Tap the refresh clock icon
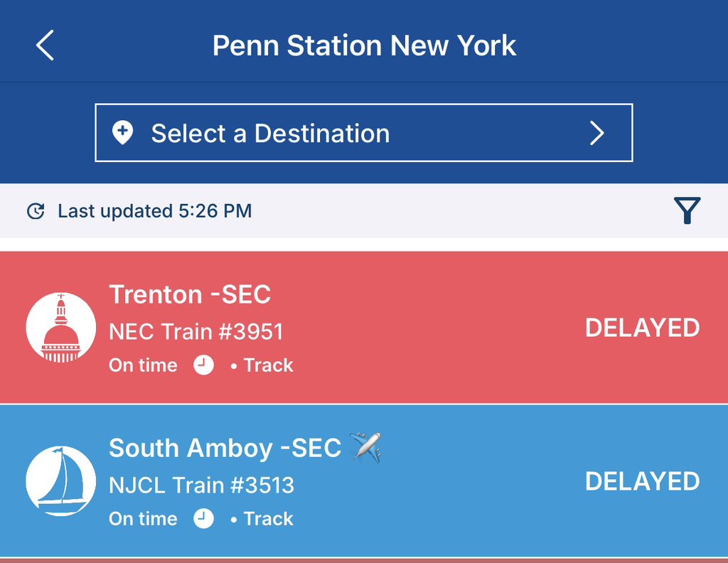 36,210
